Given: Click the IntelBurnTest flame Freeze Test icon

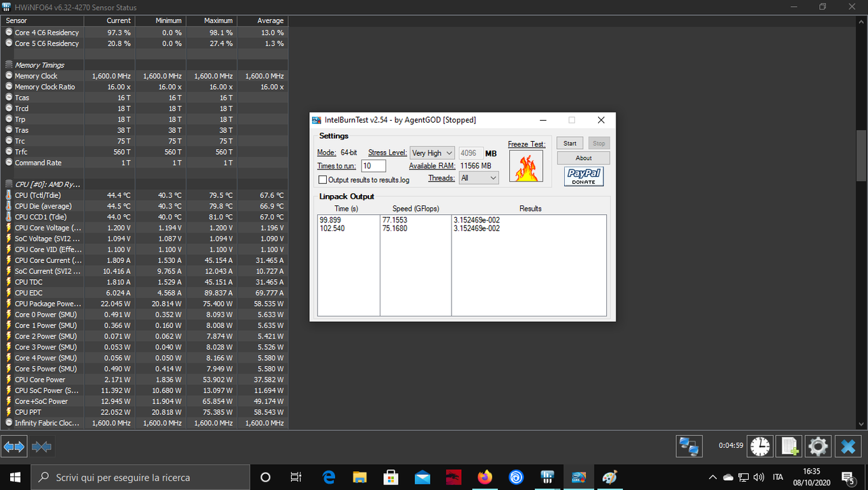Looking at the screenshot, I should 527,166.
